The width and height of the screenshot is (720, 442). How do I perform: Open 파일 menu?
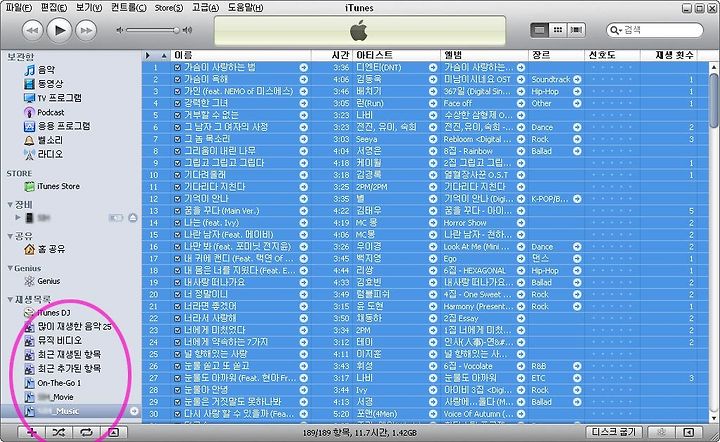19,8
